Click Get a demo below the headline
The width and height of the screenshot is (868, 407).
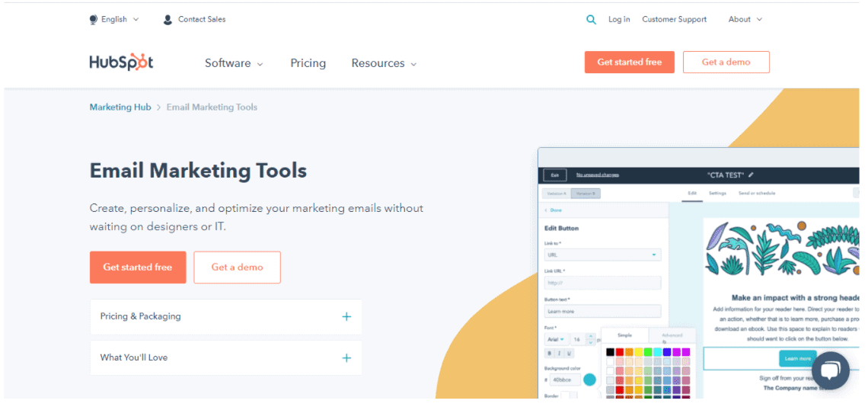coord(237,268)
